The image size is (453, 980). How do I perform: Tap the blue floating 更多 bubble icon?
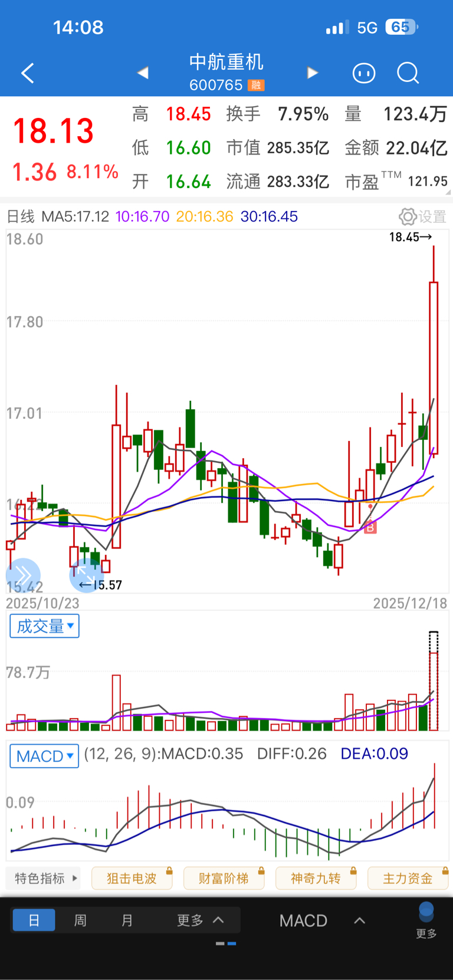pyautogui.click(x=426, y=912)
